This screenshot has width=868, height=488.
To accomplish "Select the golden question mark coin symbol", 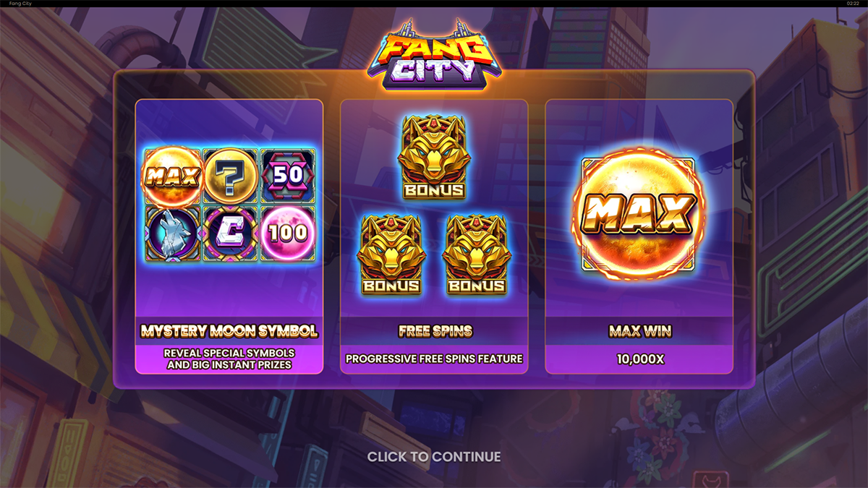I will coord(231,177).
